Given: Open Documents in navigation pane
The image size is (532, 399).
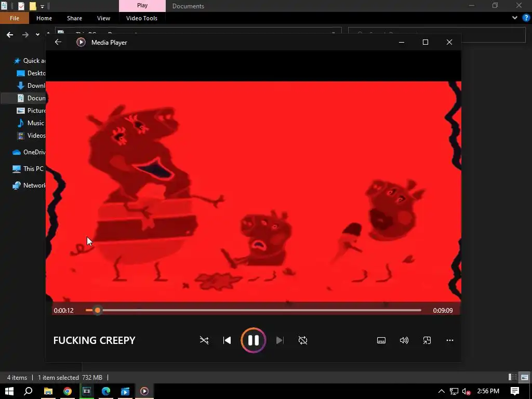Looking at the screenshot, I should [x=31, y=98].
